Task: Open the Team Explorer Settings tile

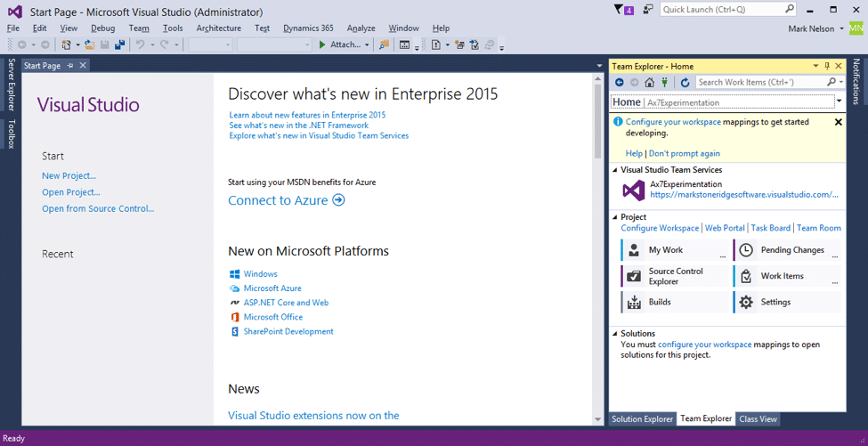Action: coord(787,302)
